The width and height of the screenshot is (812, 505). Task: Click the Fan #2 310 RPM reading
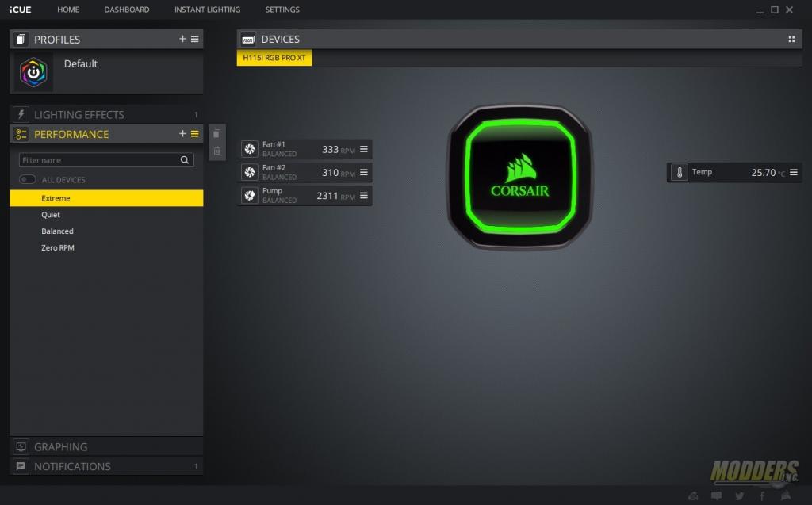click(x=338, y=173)
